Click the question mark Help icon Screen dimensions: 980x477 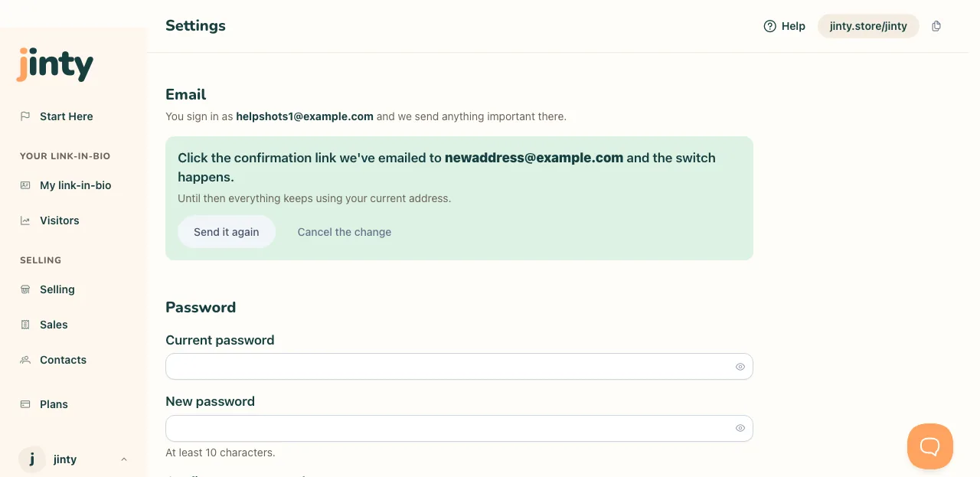tap(770, 26)
